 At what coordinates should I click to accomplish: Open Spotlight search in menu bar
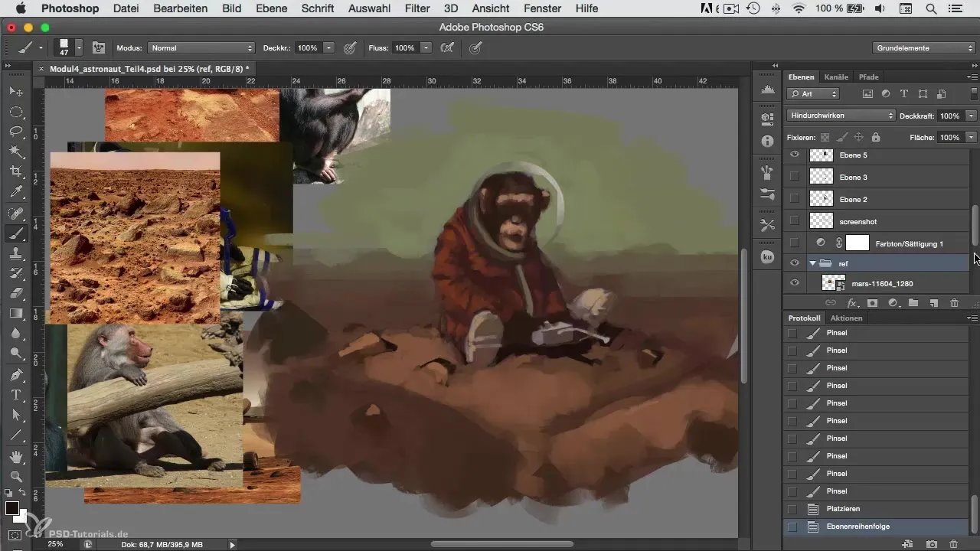[931, 8]
